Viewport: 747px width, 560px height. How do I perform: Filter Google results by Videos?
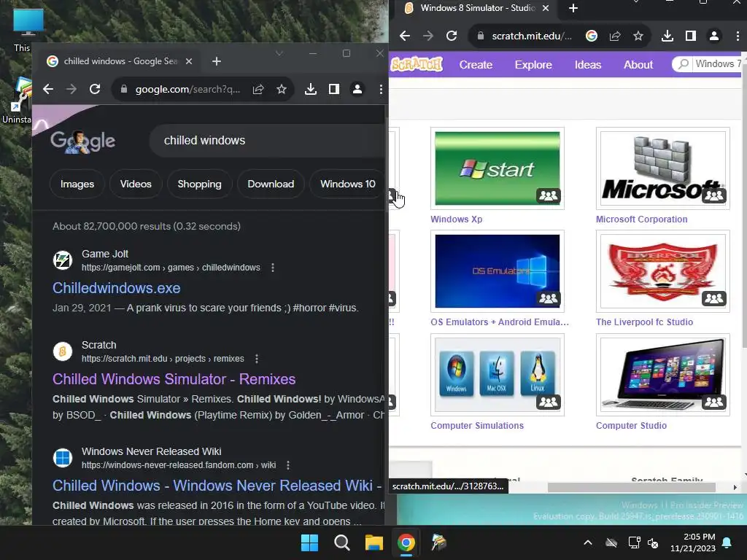coord(136,184)
